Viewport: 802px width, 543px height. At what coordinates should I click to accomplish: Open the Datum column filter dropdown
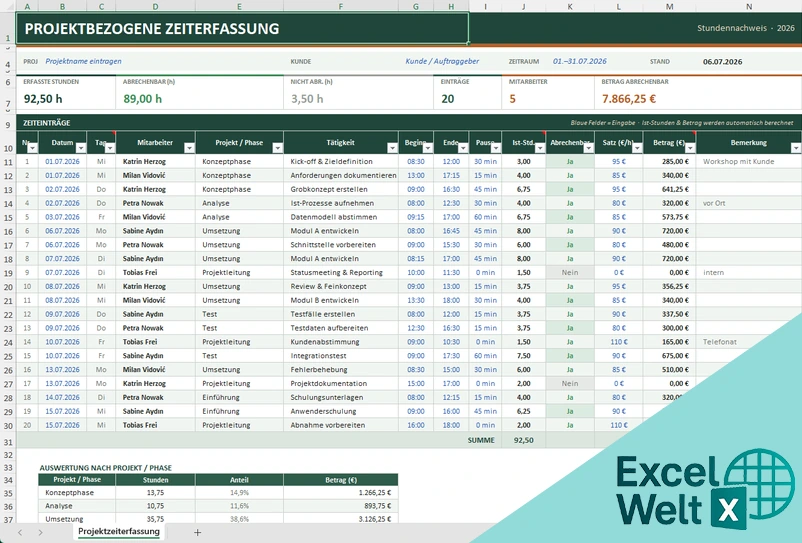click(x=81, y=148)
